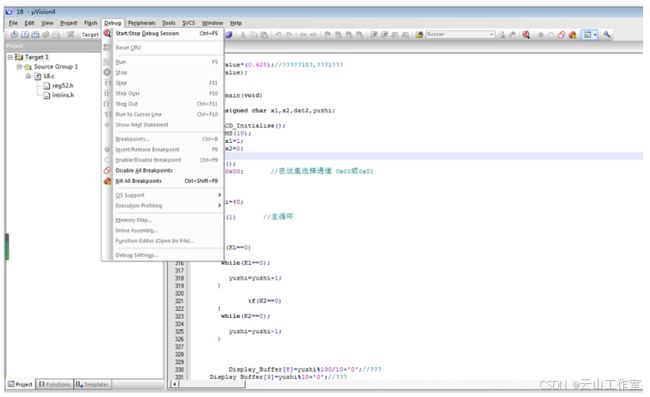The height and width of the screenshot is (397, 650).
Task: Open the Target selection dropdown
Action: pos(90,34)
